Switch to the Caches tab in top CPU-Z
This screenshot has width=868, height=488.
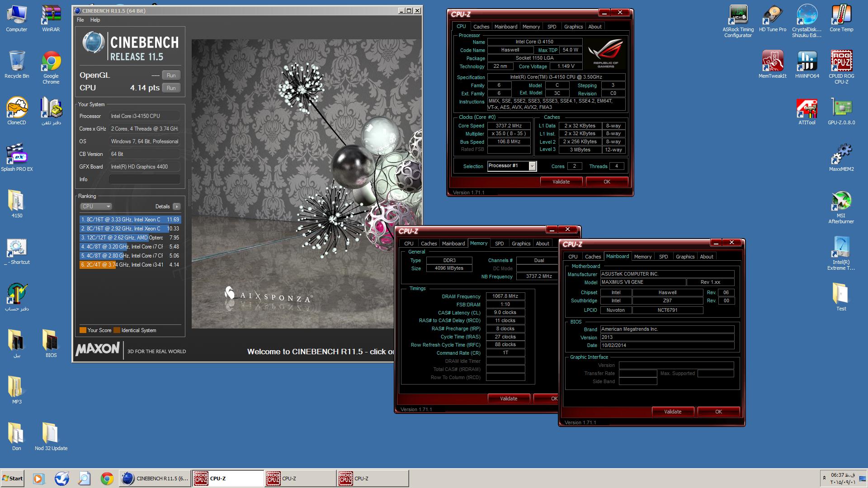(x=481, y=27)
